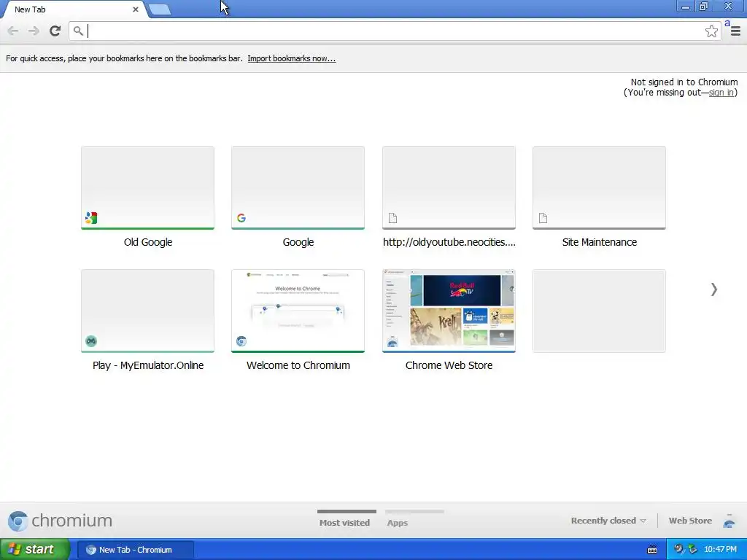Go to next page with right chevron
747x560 pixels.
(x=713, y=289)
